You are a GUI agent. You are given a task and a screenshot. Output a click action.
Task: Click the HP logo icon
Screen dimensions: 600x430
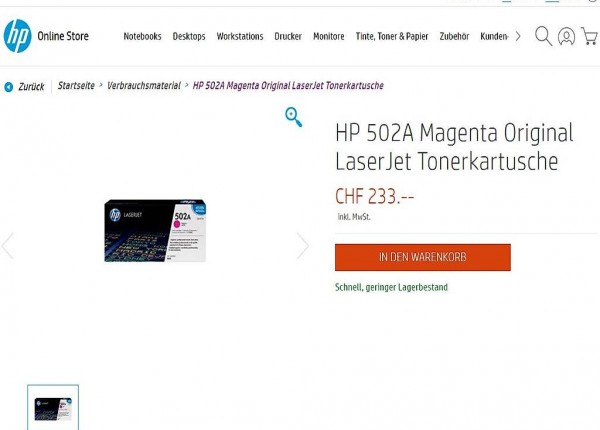(17, 36)
